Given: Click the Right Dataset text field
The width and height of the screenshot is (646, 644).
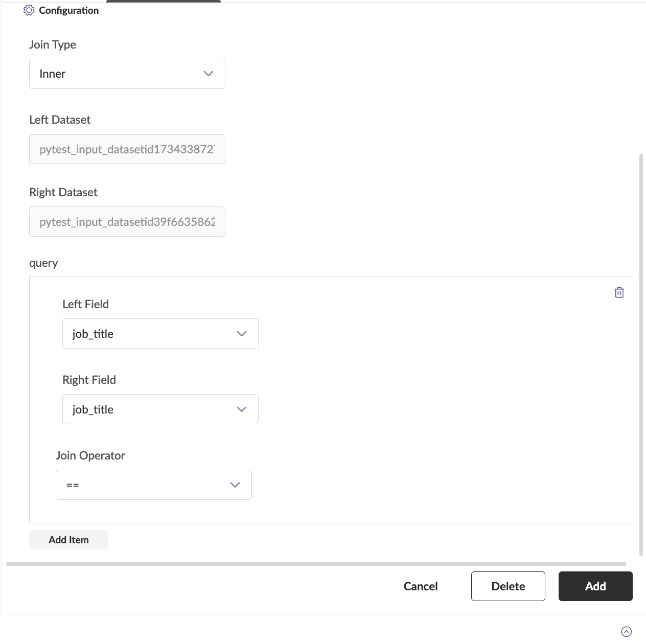Looking at the screenshot, I should (x=127, y=222).
